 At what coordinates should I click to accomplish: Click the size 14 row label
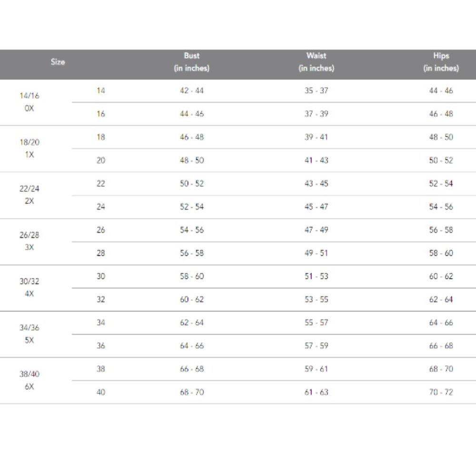click(x=101, y=90)
